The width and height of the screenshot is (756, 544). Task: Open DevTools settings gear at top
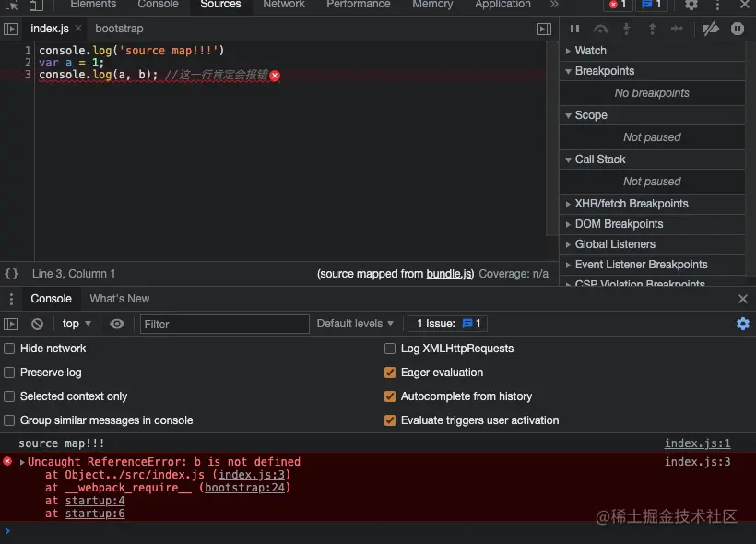point(691,5)
